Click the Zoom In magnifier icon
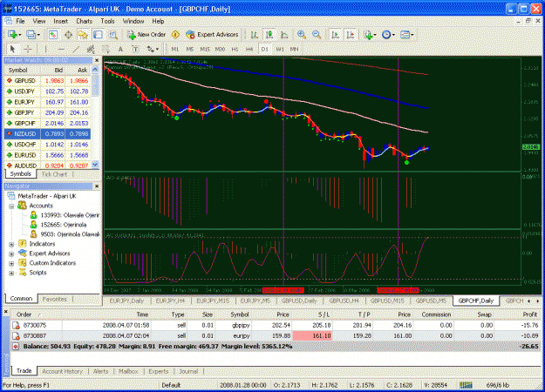This screenshot has width=545, height=392. tap(302, 34)
